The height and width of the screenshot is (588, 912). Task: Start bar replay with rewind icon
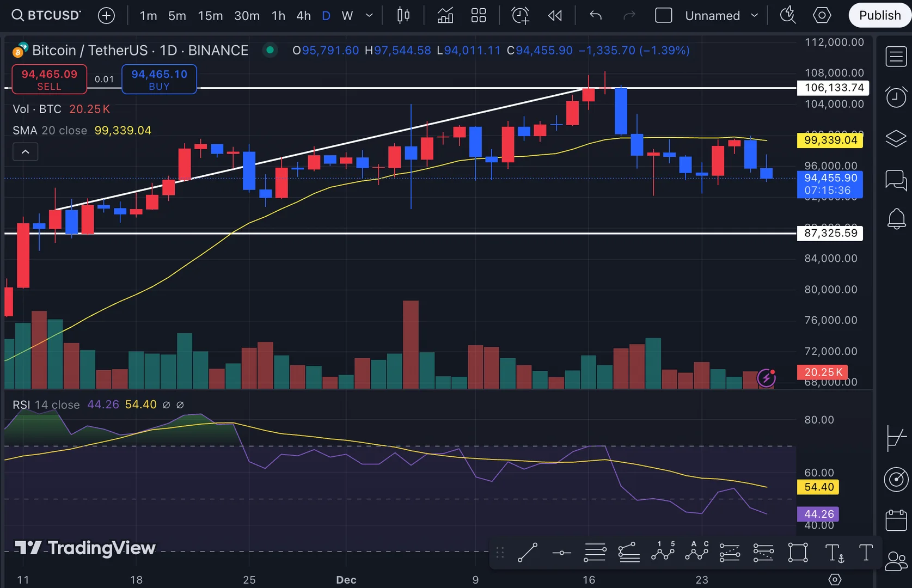(555, 15)
